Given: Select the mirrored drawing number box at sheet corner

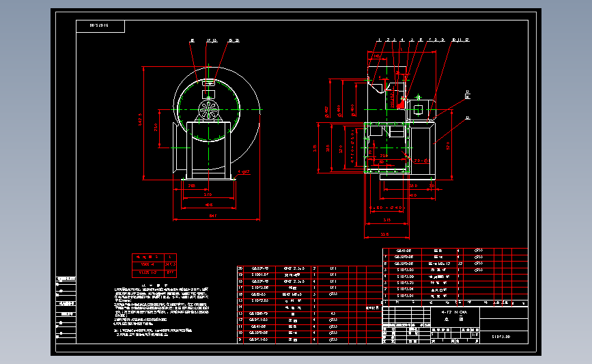Looking at the screenshot, I should click(100, 26).
